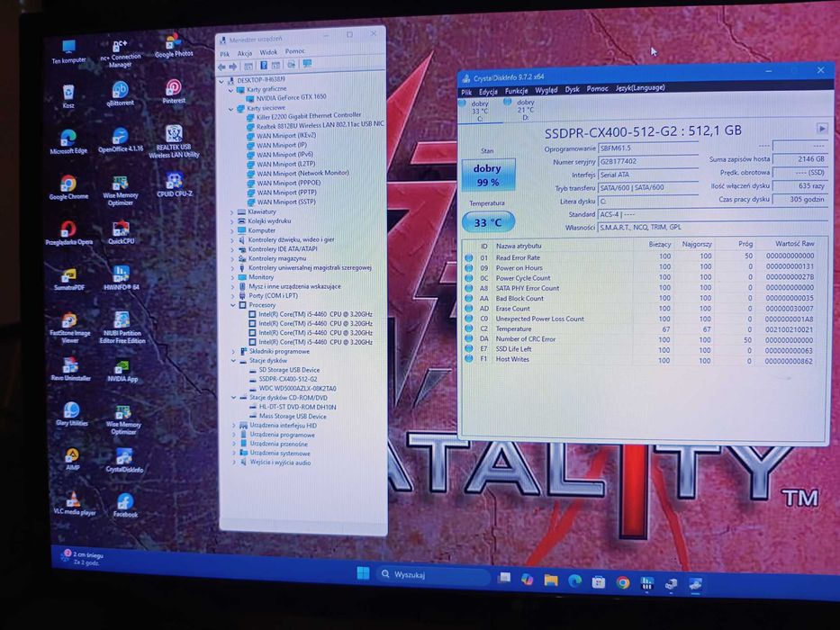This screenshot has height=630, width=840.
Task: Open REALTEK USB Wireless LAN Utility
Action: point(174,141)
